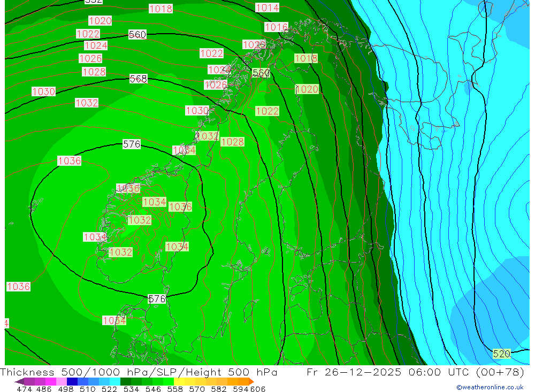Click the 582 legend value
The image size is (535, 392).
219,389
